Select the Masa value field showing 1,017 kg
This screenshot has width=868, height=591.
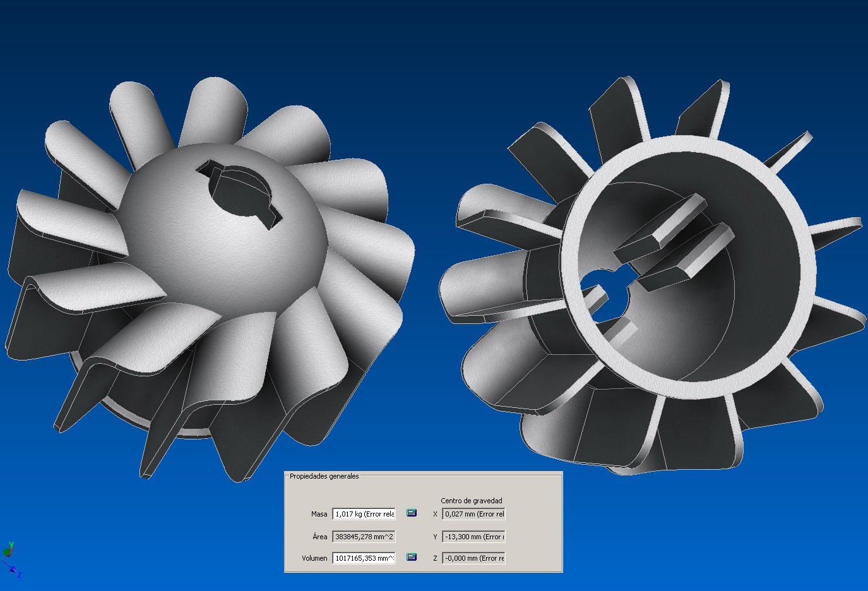click(x=364, y=514)
